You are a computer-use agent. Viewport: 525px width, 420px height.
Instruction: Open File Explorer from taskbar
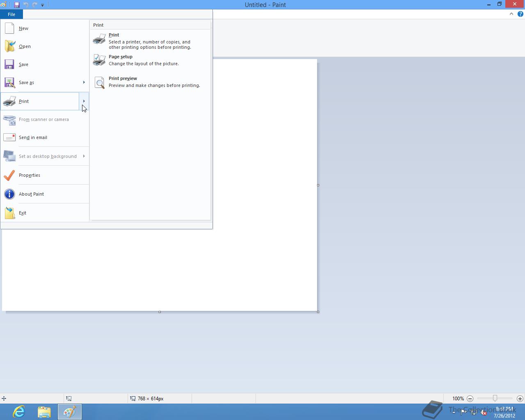[x=44, y=411]
